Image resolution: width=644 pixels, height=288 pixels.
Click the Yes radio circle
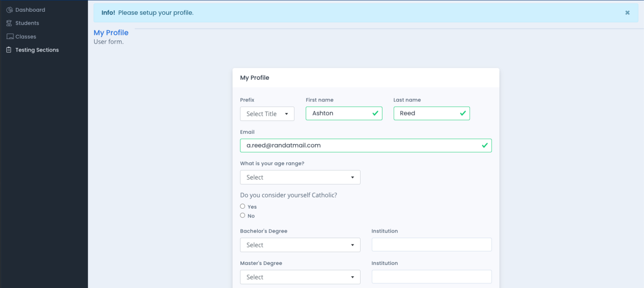242,206
